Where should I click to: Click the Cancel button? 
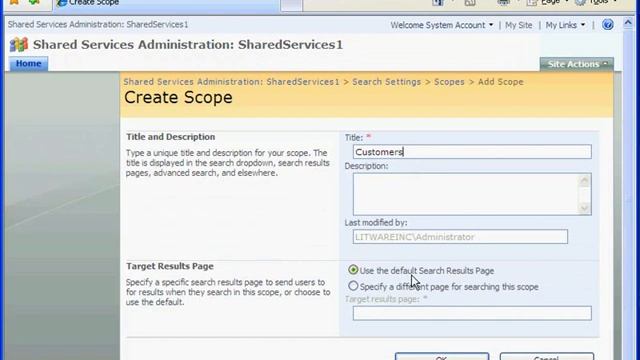point(547,357)
